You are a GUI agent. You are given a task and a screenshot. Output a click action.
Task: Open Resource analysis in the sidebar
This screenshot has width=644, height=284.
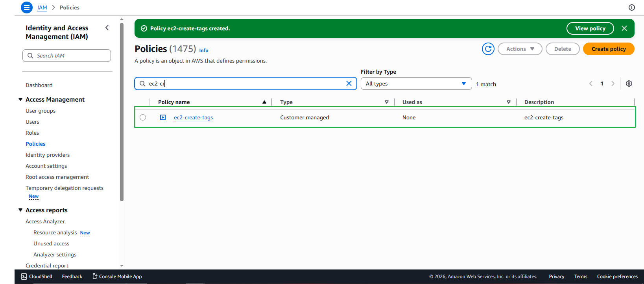point(55,232)
